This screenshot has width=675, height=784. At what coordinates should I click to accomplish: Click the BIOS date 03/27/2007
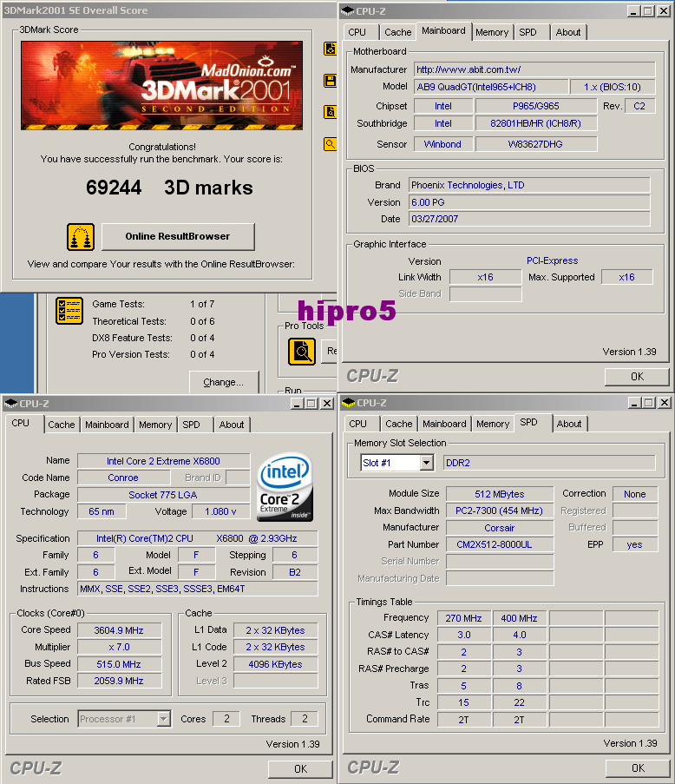529,219
